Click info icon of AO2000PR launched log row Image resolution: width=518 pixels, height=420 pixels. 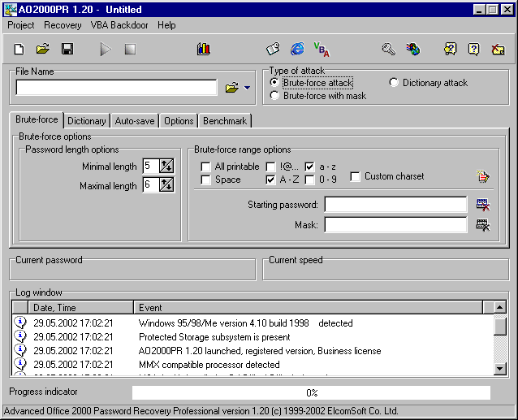(x=20, y=350)
